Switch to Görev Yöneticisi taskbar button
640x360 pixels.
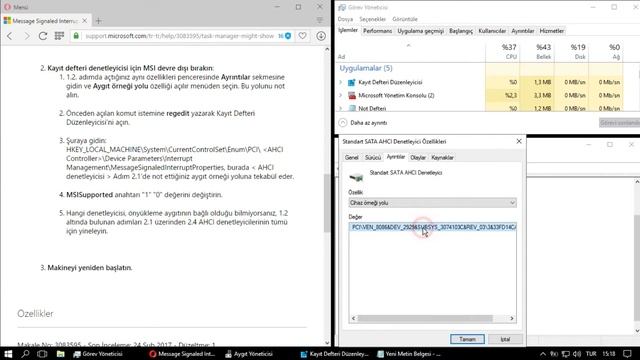tap(98, 354)
